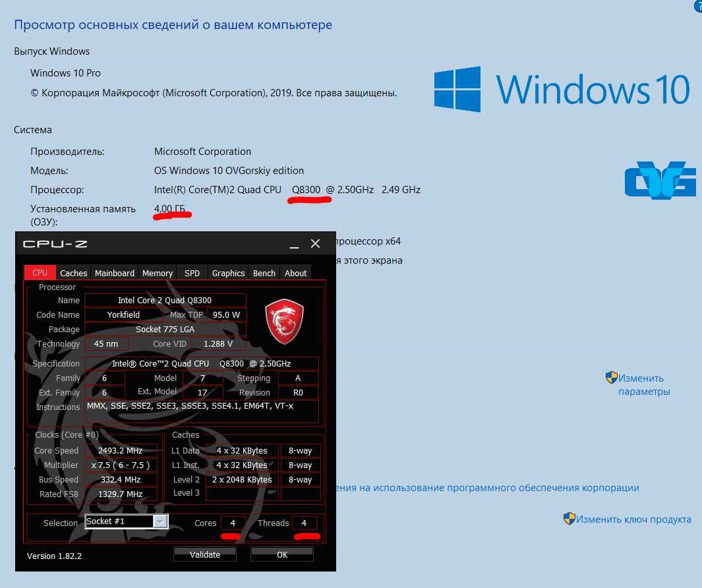Click the Threads count field
702x588 pixels.
tap(304, 523)
